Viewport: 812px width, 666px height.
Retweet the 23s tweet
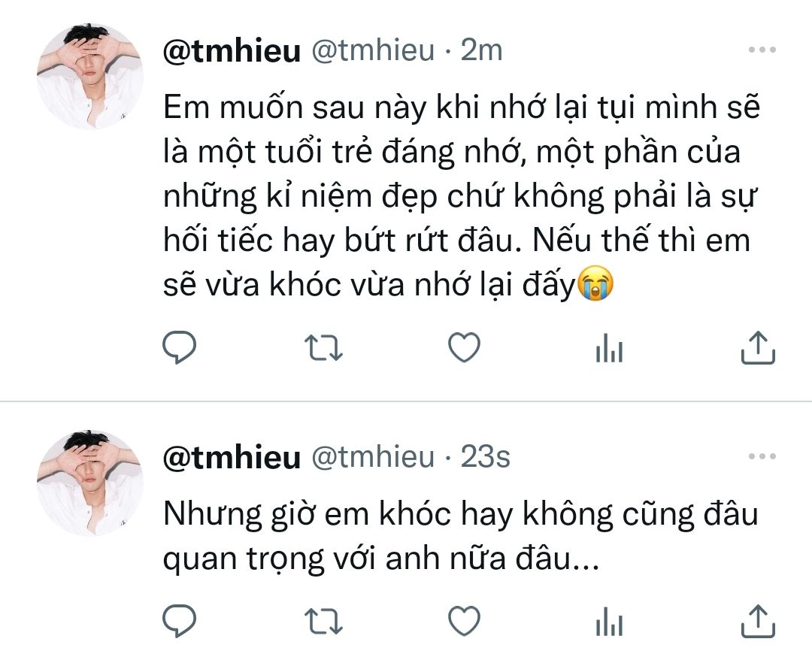pos(323,621)
